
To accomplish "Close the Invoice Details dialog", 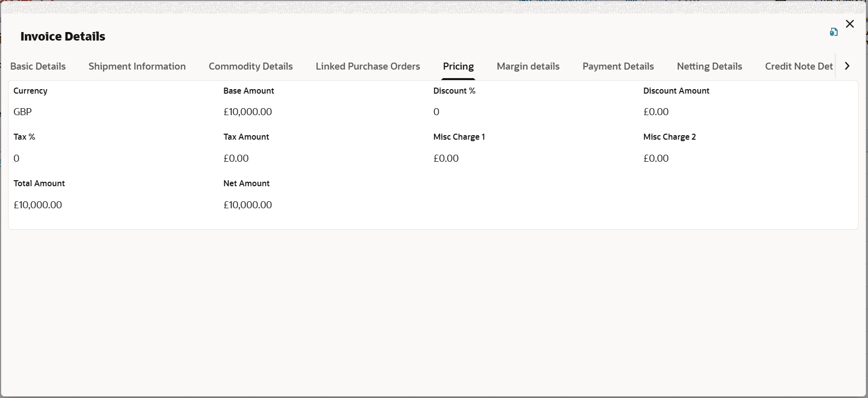I will [849, 24].
